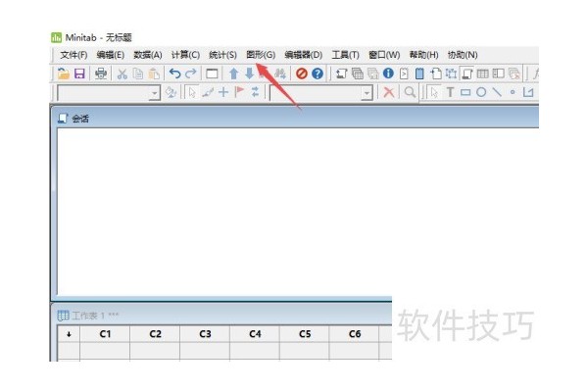Open the blue notepad report icon

coord(419,73)
